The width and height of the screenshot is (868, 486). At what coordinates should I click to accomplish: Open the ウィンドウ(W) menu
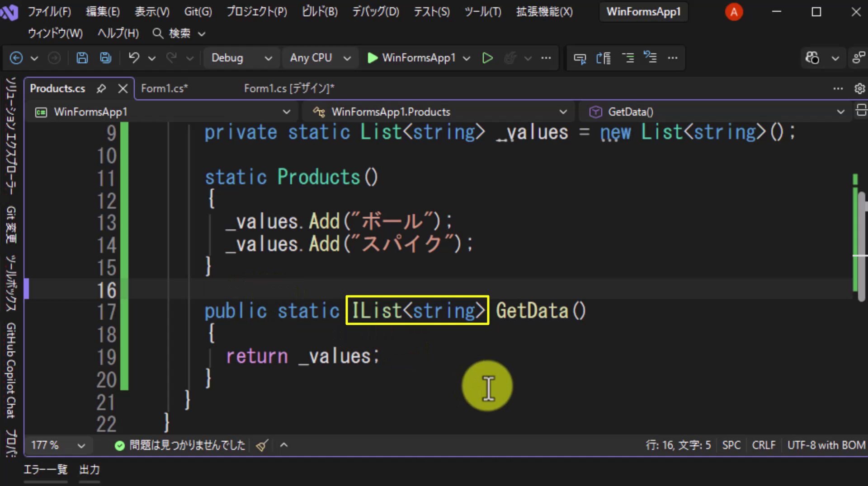point(55,33)
